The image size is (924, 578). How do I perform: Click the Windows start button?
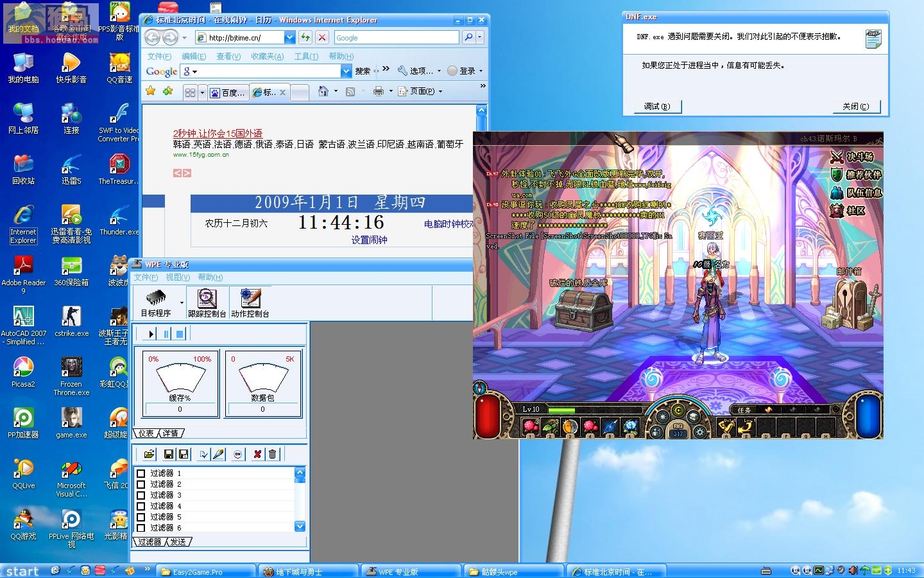(x=22, y=571)
